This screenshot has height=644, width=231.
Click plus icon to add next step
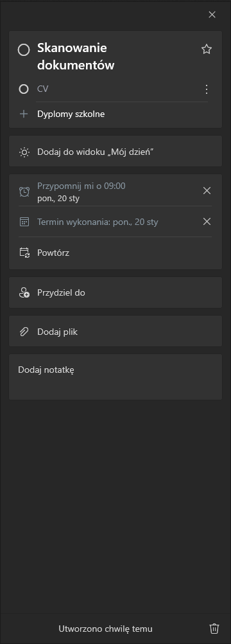[x=24, y=114]
